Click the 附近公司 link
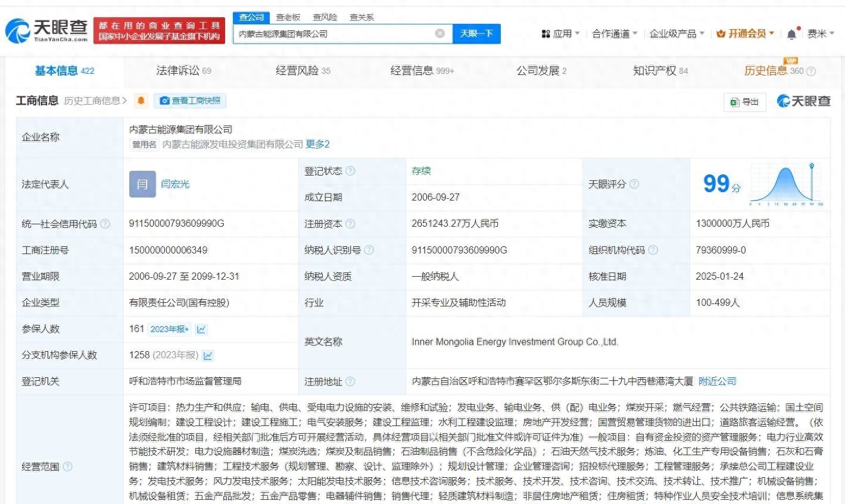This screenshot has width=845, height=504. click(717, 381)
